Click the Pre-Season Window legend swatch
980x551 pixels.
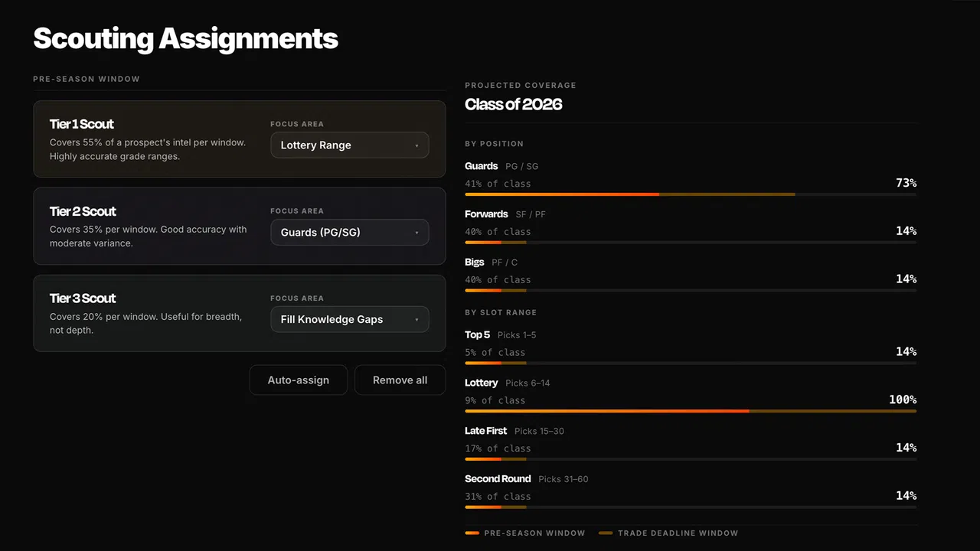click(472, 533)
